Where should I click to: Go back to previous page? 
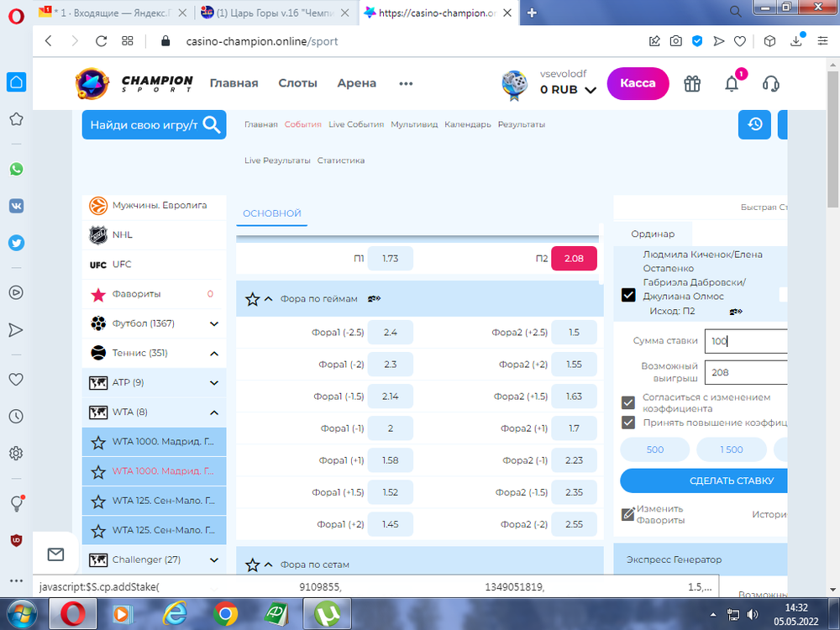click(x=48, y=41)
